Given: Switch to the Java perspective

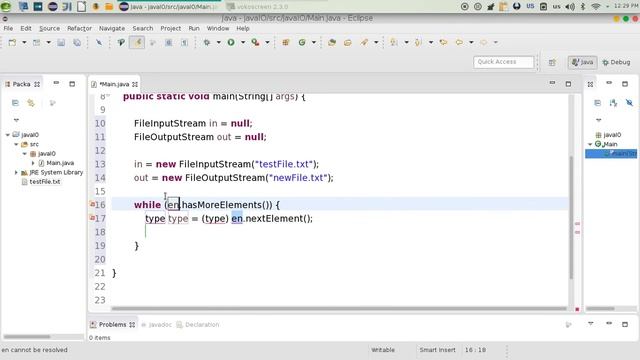Looking at the screenshot, I should point(582,62).
